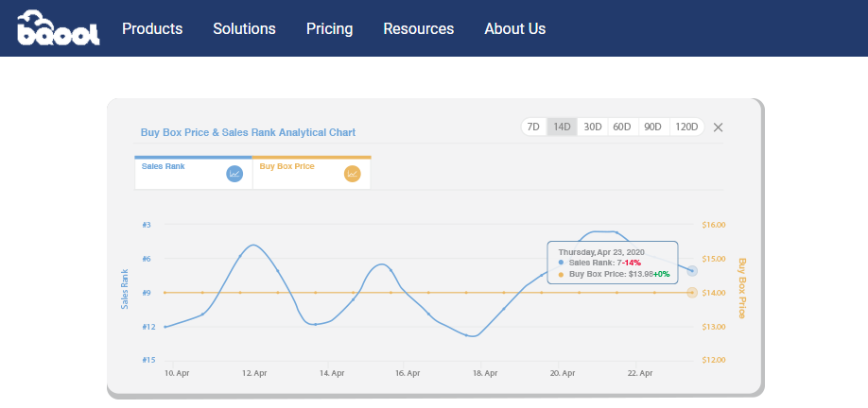The image size is (868, 408).
Task: Click the Sales Rank data point at chart end
Action: coord(693,271)
